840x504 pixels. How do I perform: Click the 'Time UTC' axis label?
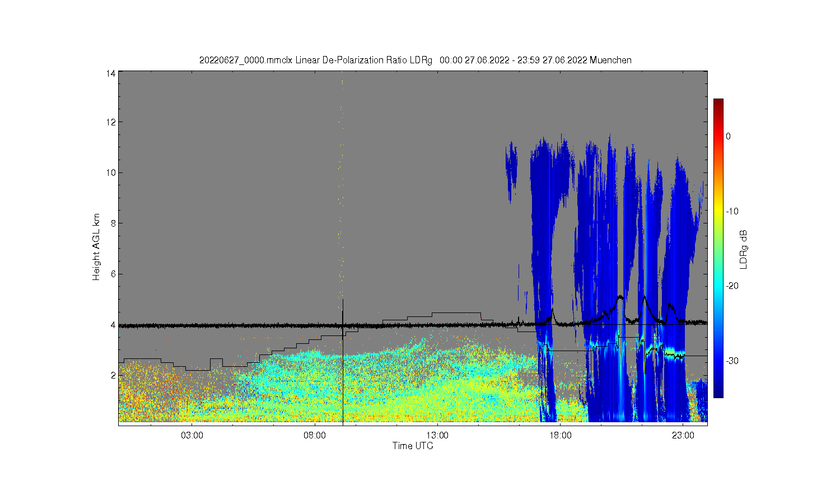(x=413, y=446)
